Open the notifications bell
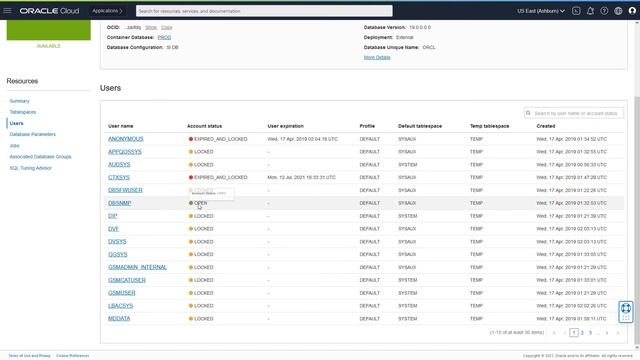Screen dimensions: 640x360 pos(590,11)
